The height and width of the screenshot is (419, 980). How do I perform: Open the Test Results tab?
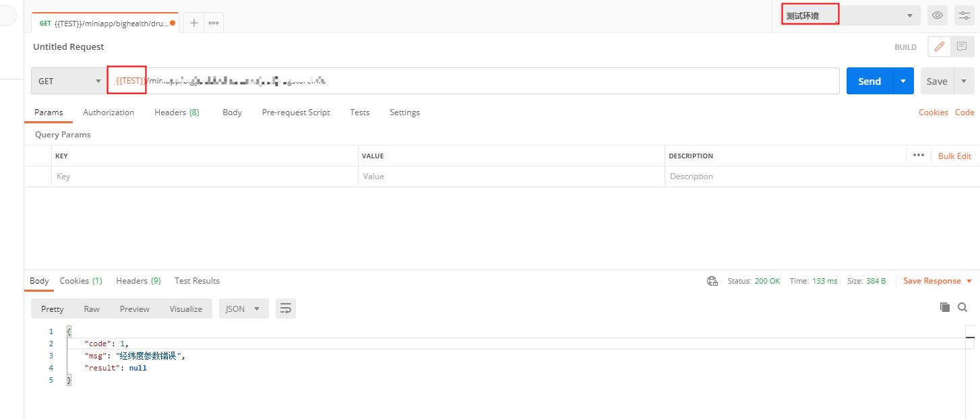197,281
